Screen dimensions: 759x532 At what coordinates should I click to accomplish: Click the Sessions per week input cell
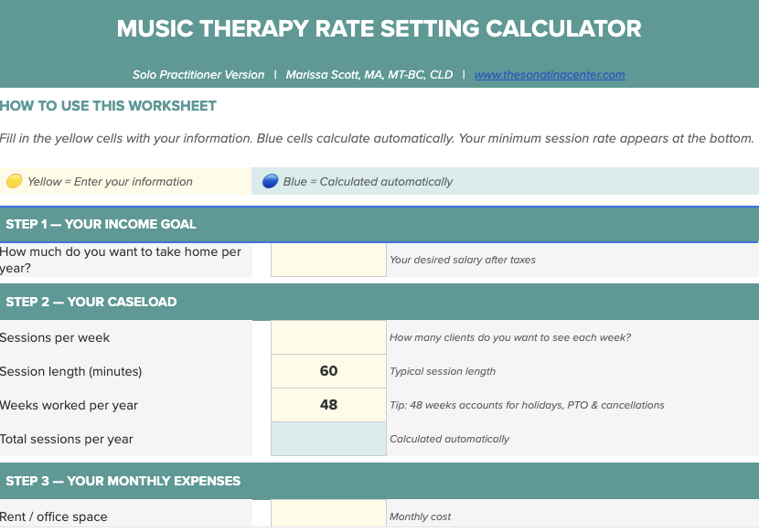click(328, 337)
